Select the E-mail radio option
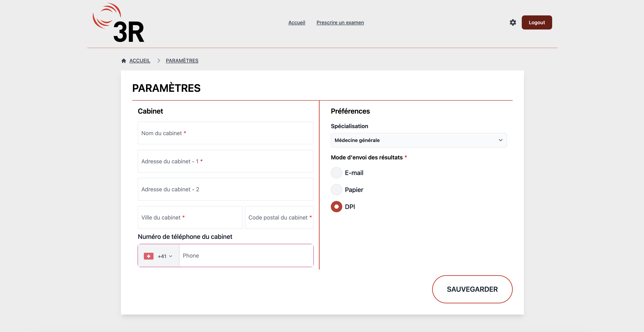This screenshot has width=644, height=332. pos(336,173)
